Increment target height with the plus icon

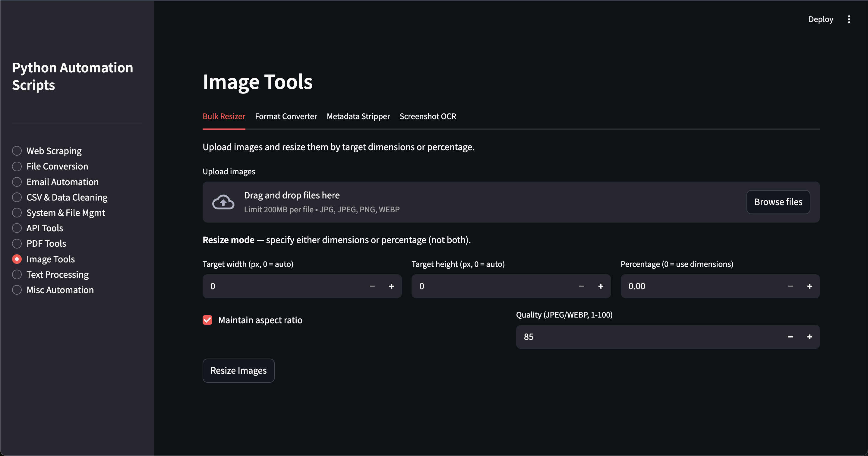(601, 286)
